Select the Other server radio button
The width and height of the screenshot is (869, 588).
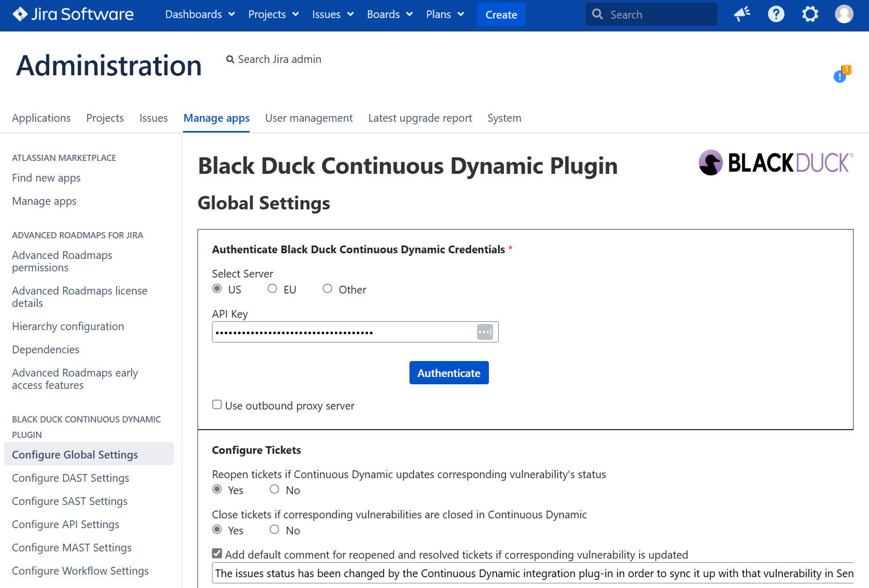point(327,288)
